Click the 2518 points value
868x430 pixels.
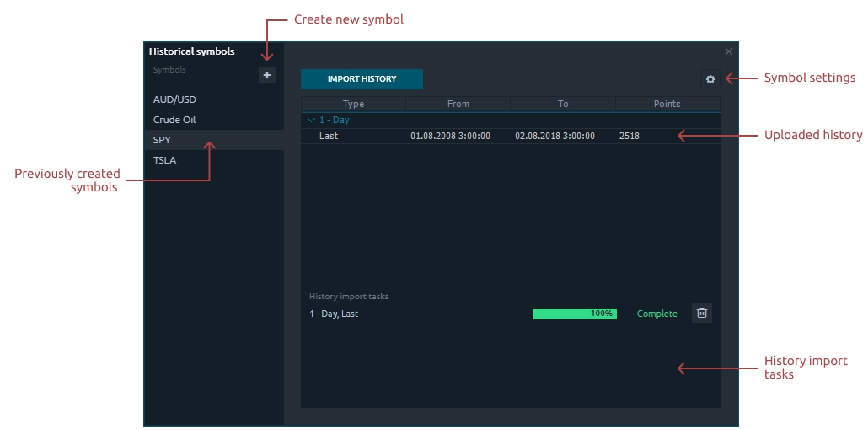[630, 136]
